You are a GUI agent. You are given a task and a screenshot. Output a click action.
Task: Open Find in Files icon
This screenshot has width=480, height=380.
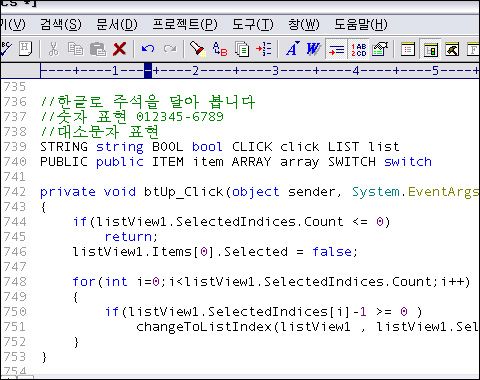pos(242,49)
